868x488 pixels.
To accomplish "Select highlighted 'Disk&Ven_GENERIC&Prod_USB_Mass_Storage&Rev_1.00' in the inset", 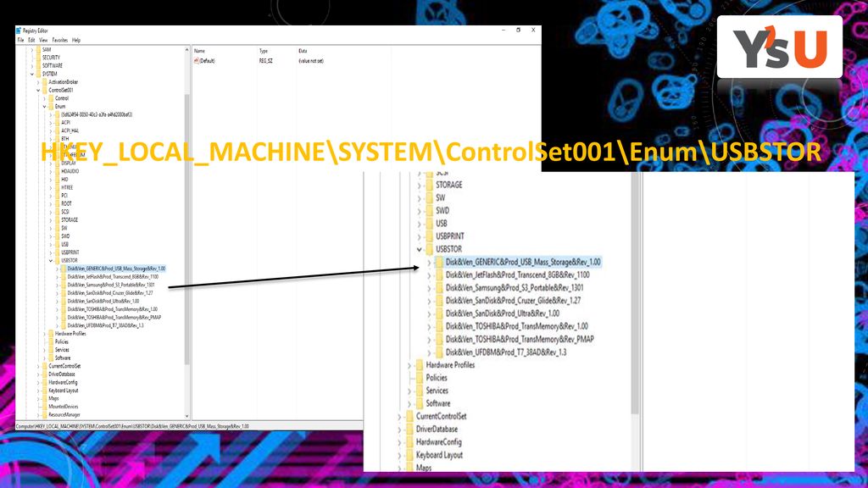I will (522, 263).
